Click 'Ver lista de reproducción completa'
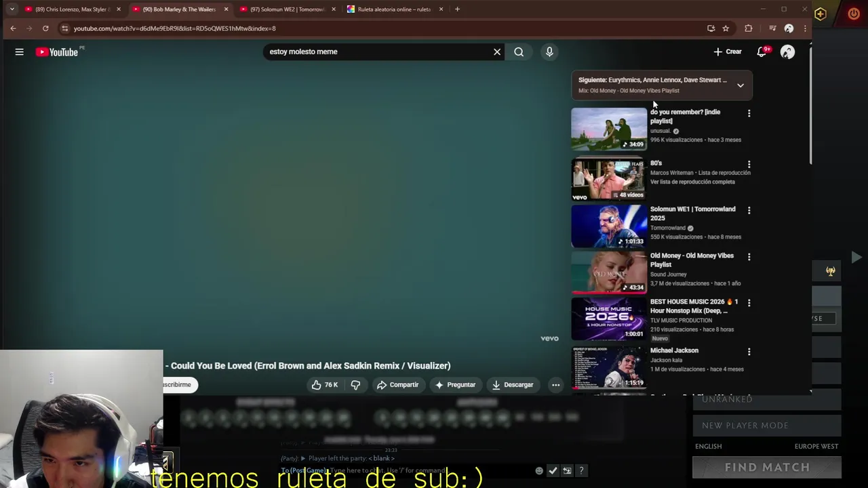The width and height of the screenshot is (868, 488). coord(692,182)
